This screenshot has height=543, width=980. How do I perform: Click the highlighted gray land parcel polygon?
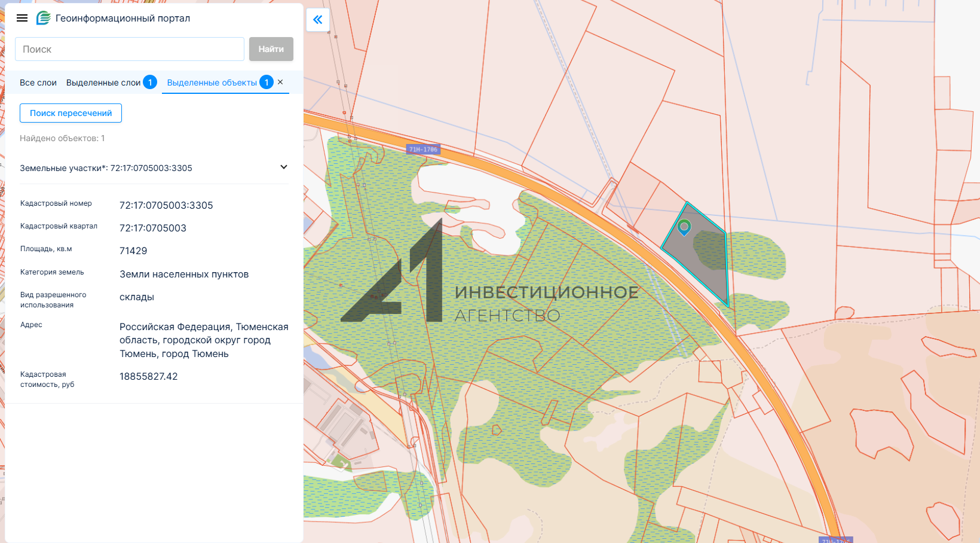tap(699, 257)
